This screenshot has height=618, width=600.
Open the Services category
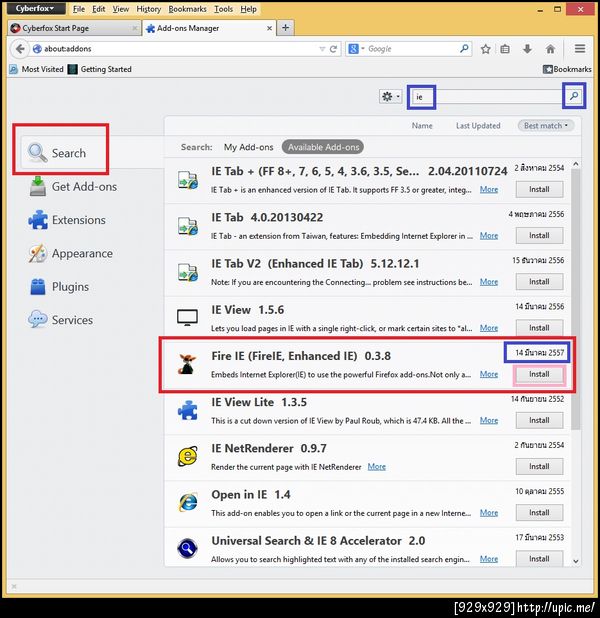(x=61, y=320)
